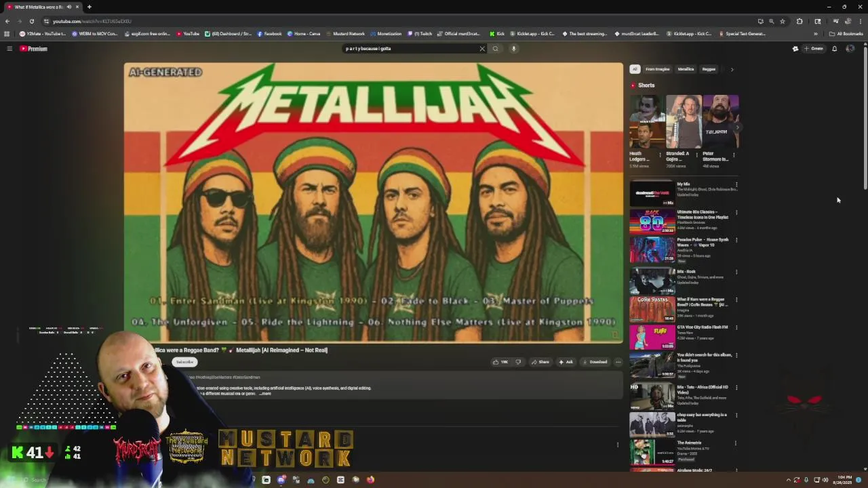Viewport: 868px width, 488px height.
Task: Subscribe to the channel
Action: click(184, 362)
